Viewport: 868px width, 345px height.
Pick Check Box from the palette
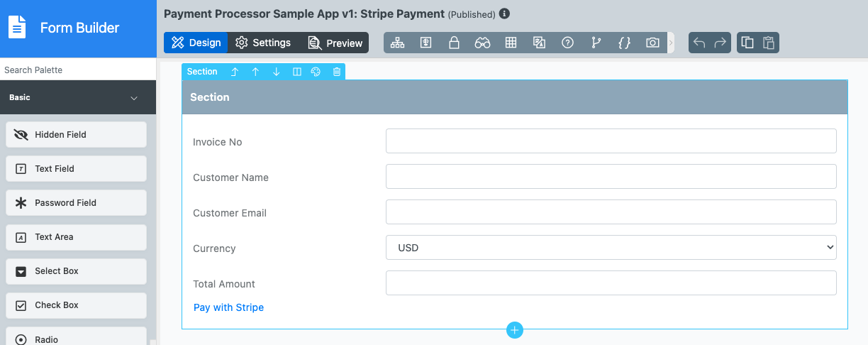(76, 305)
